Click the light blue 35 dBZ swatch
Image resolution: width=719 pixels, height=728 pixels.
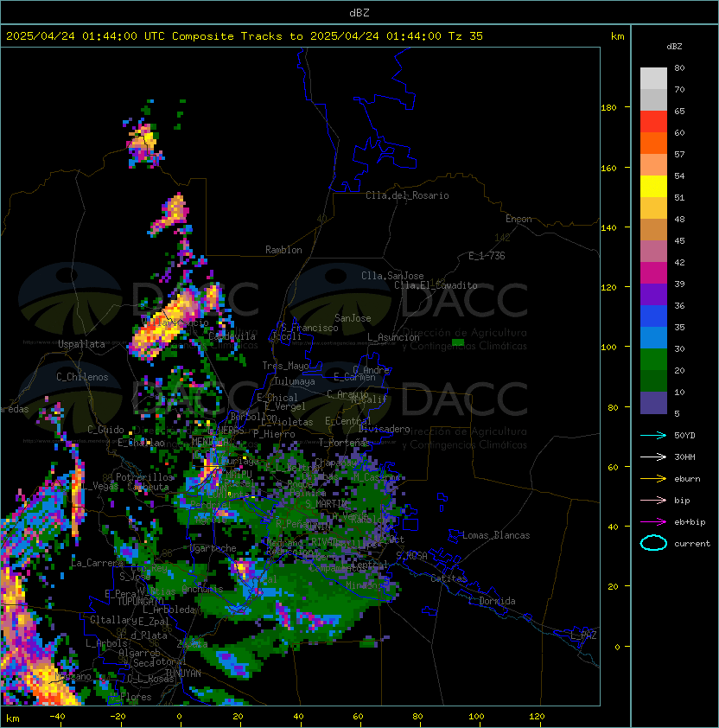(653, 337)
